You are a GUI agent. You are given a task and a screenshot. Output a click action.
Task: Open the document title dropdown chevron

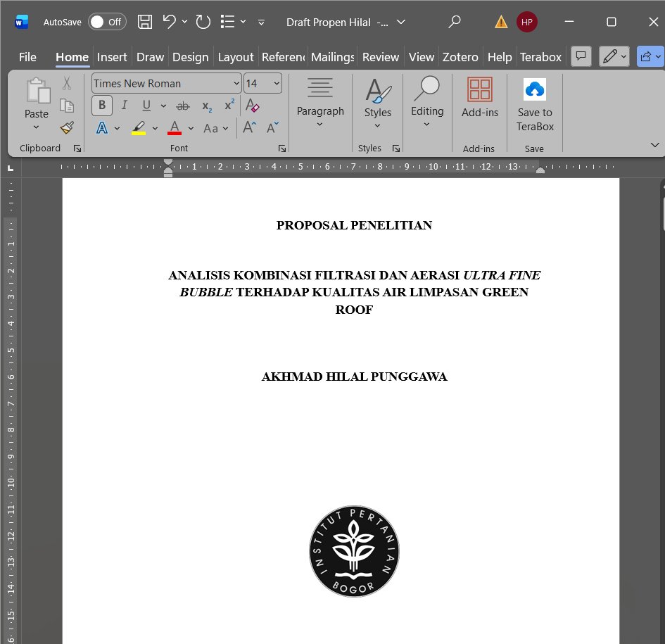point(401,22)
